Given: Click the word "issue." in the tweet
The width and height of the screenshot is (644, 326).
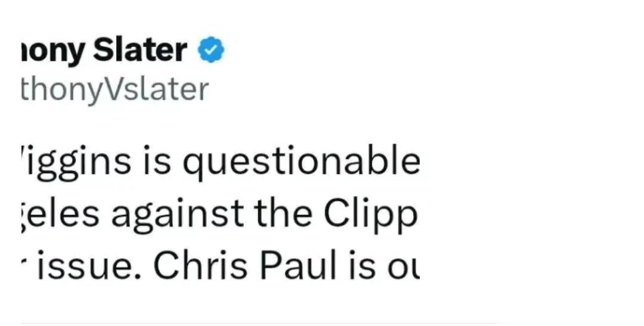Looking at the screenshot, I should [x=89, y=266].
